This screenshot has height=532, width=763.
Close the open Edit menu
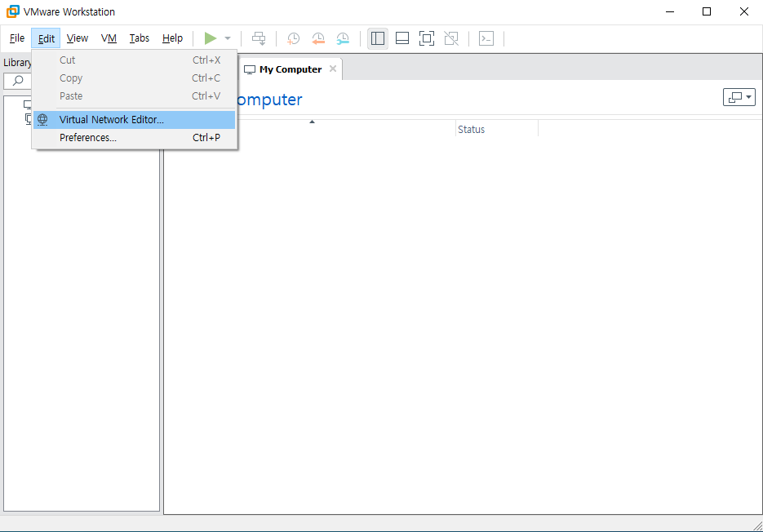click(47, 38)
